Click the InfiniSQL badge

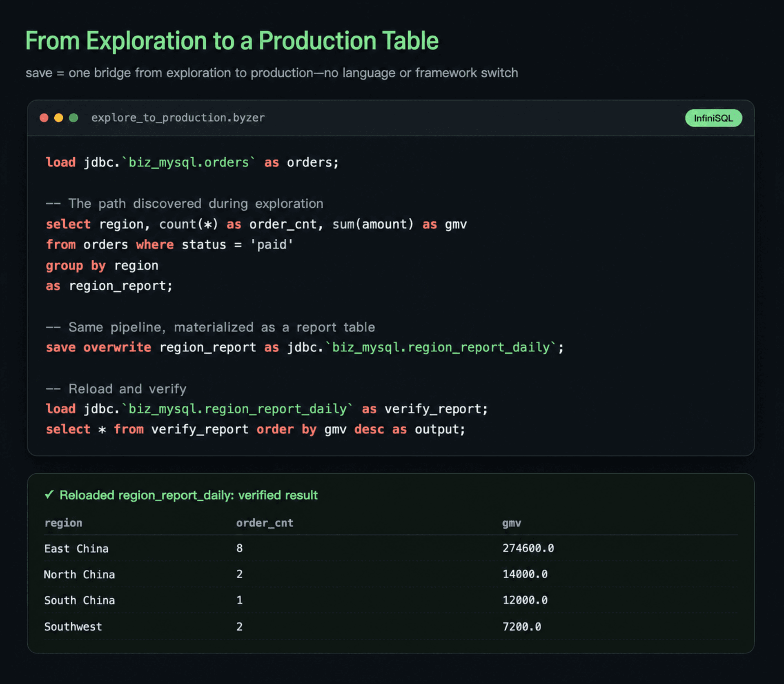(713, 118)
